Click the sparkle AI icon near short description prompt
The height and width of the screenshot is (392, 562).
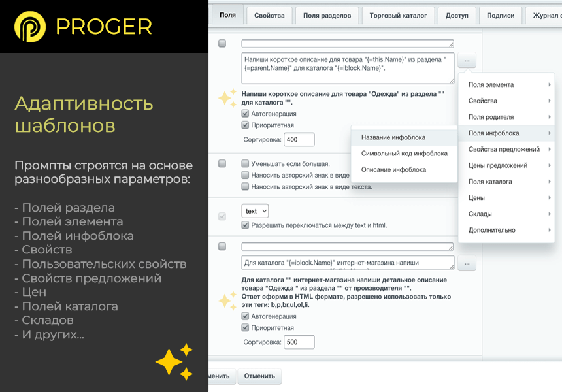tap(227, 97)
